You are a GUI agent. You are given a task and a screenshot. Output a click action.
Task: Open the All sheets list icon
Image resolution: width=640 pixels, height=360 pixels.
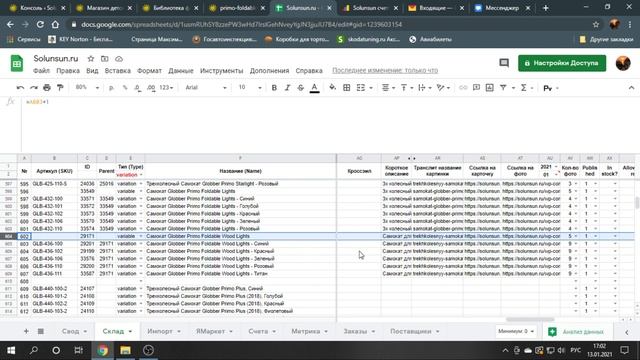point(41,331)
